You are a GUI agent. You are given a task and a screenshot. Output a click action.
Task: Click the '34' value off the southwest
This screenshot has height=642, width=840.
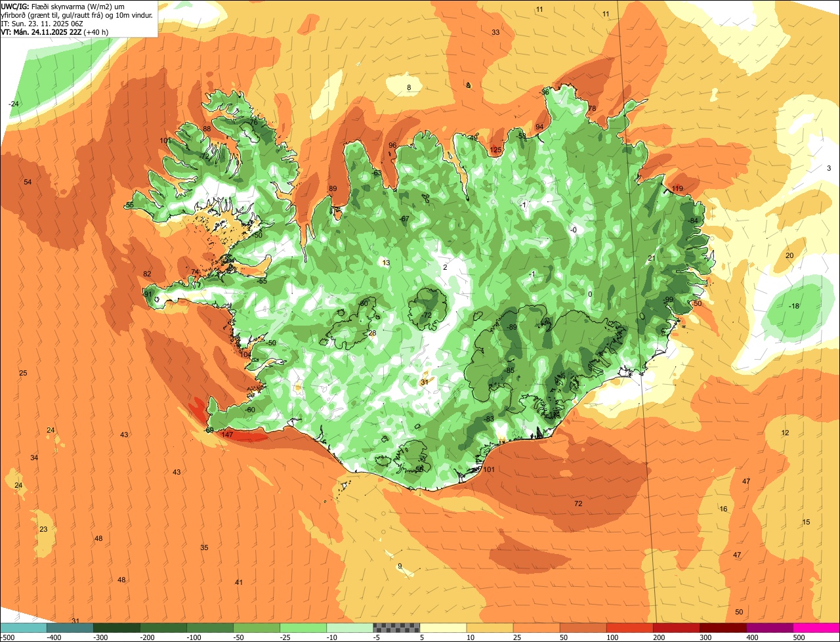click(x=34, y=458)
